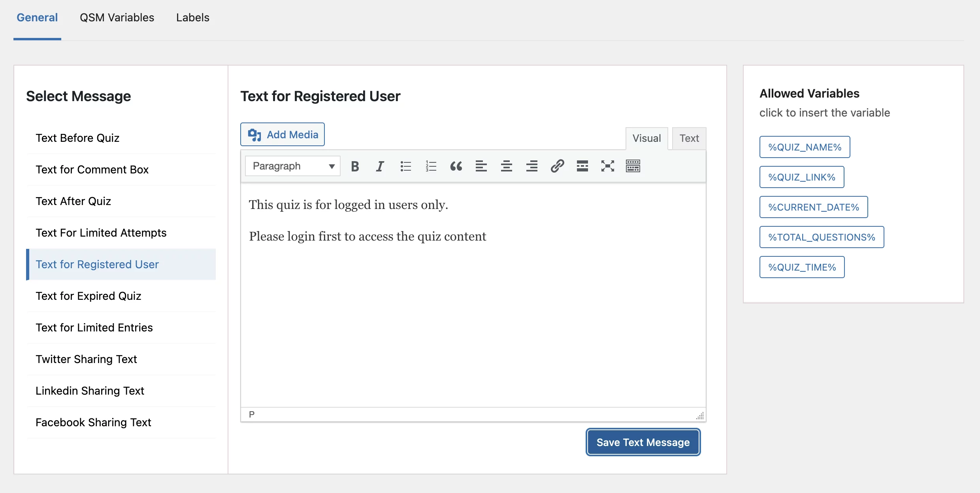Screen dimensions: 980x493
Task: Apply italic formatting to text
Action: click(380, 166)
